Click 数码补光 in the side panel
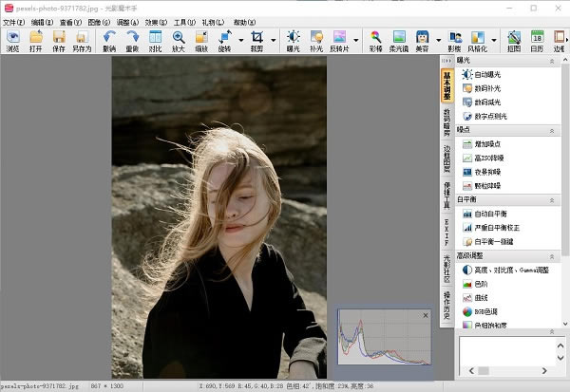 [482, 88]
